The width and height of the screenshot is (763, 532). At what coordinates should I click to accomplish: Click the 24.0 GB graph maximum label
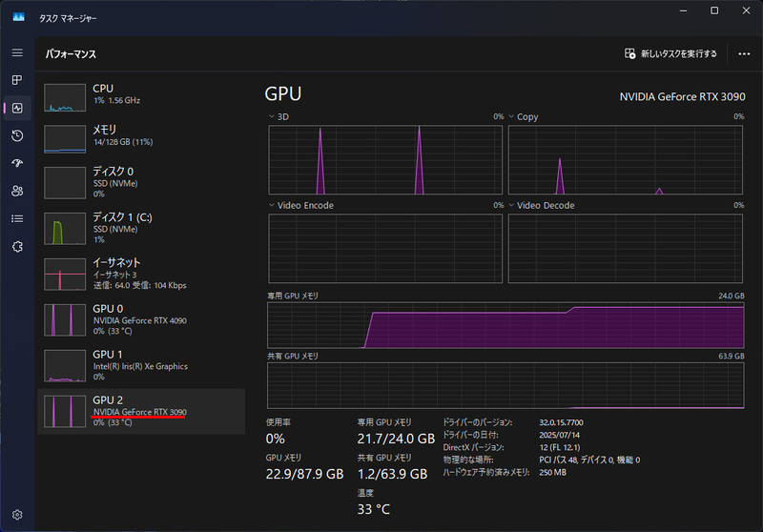point(731,296)
